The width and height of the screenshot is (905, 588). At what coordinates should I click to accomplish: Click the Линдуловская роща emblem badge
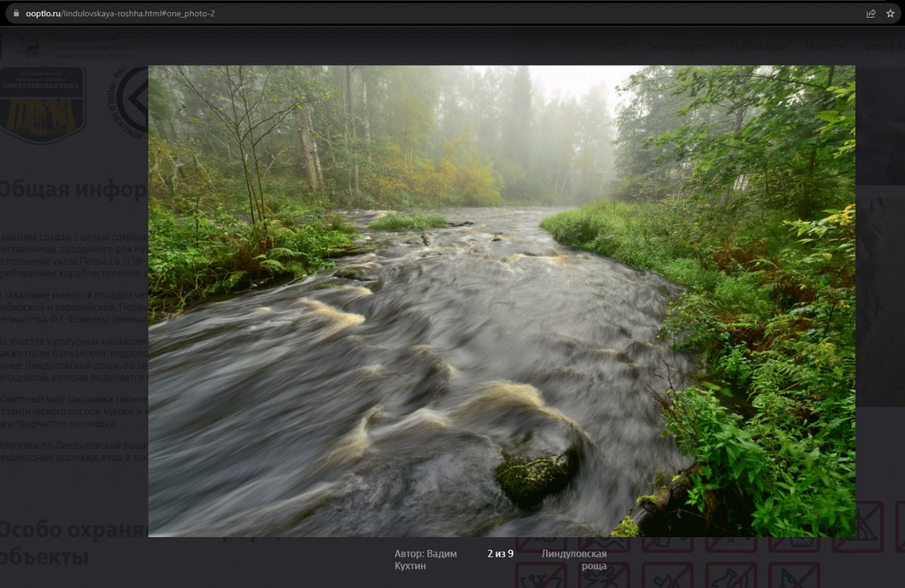coord(42,105)
